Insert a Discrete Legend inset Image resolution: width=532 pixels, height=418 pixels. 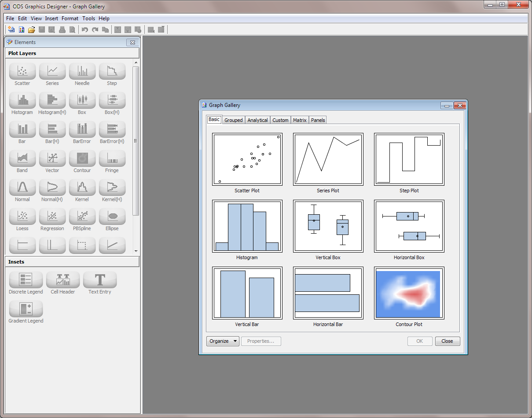click(26, 280)
